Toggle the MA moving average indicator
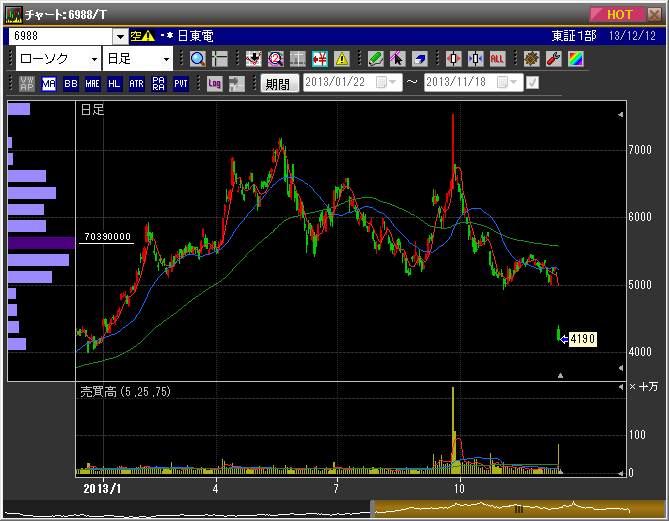The image size is (669, 521). (49, 84)
